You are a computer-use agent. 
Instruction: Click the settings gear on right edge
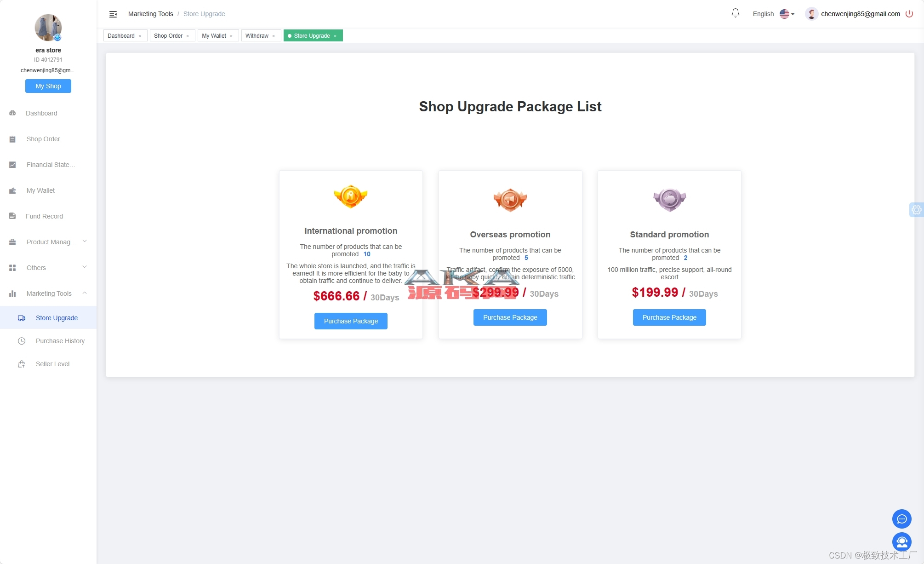pyautogui.click(x=916, y=210)
